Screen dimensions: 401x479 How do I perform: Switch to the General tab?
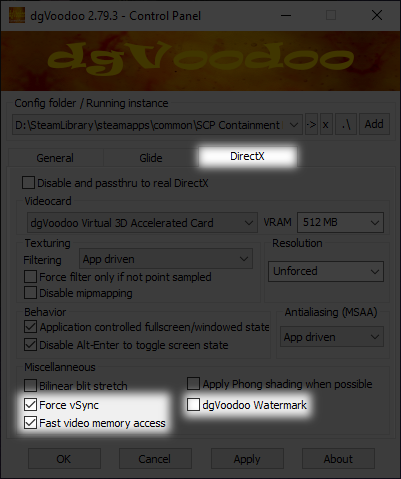coord(55,158)
